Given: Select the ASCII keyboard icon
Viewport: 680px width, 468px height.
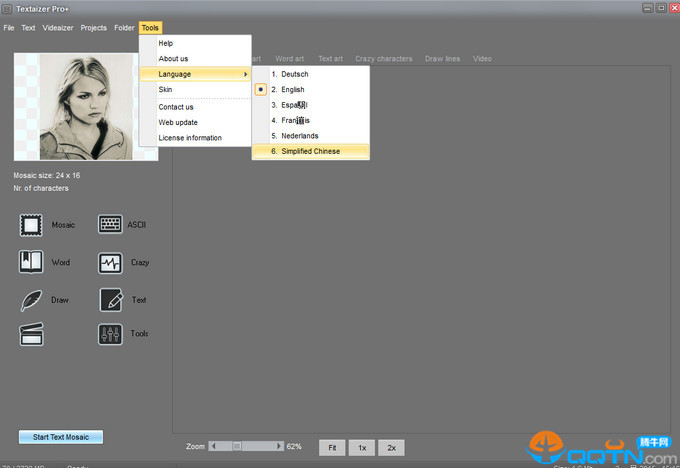Looking at the screenshot, I should [x=110, y=225].
